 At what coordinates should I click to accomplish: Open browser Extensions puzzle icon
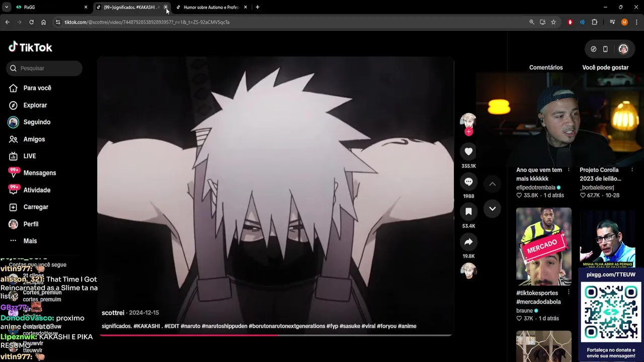click(x=595, y=22)
